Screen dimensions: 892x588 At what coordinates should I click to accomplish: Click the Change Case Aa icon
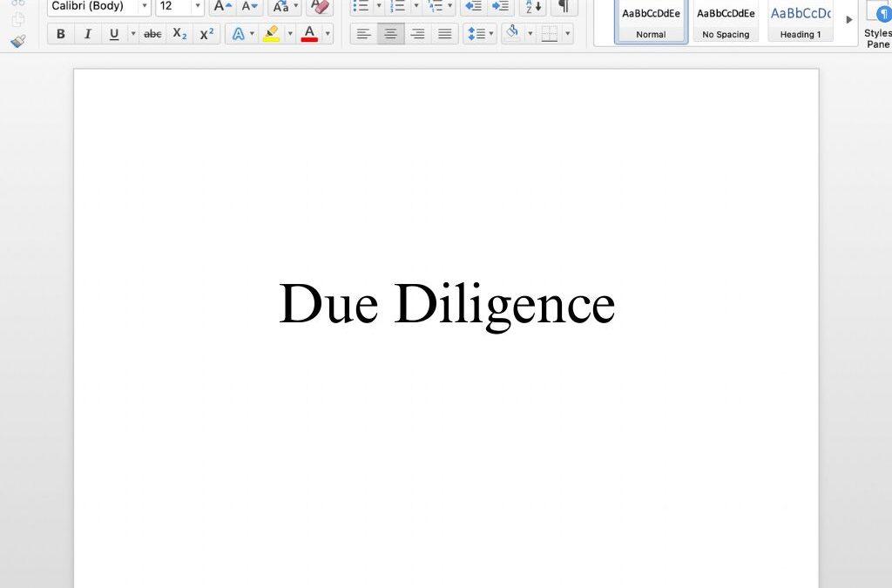(281, 6)
